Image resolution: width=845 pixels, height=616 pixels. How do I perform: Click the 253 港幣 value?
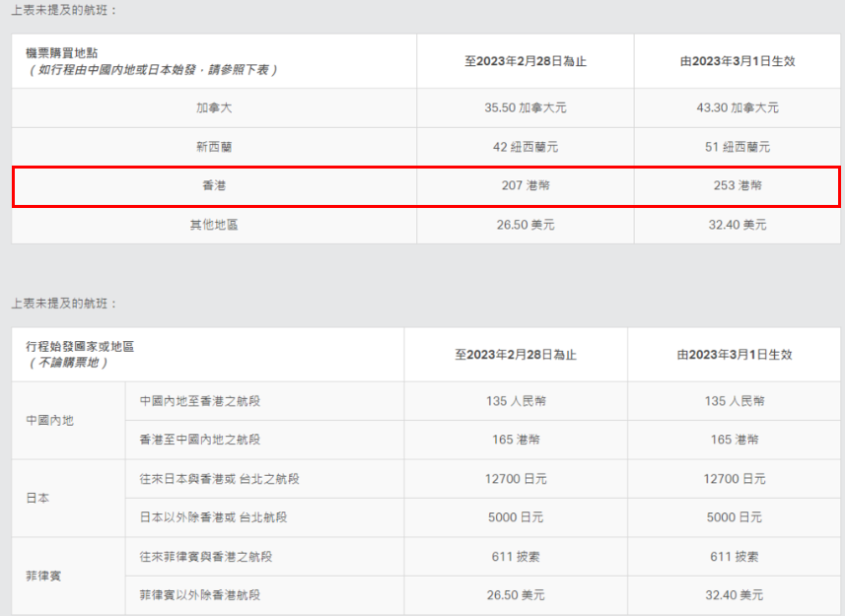coord(737,185)
